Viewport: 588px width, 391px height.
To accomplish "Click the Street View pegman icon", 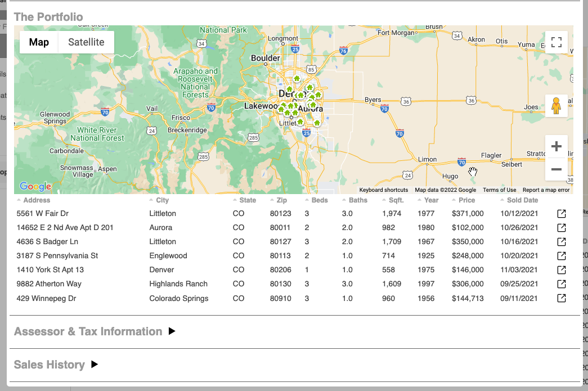I will [556, 106].
